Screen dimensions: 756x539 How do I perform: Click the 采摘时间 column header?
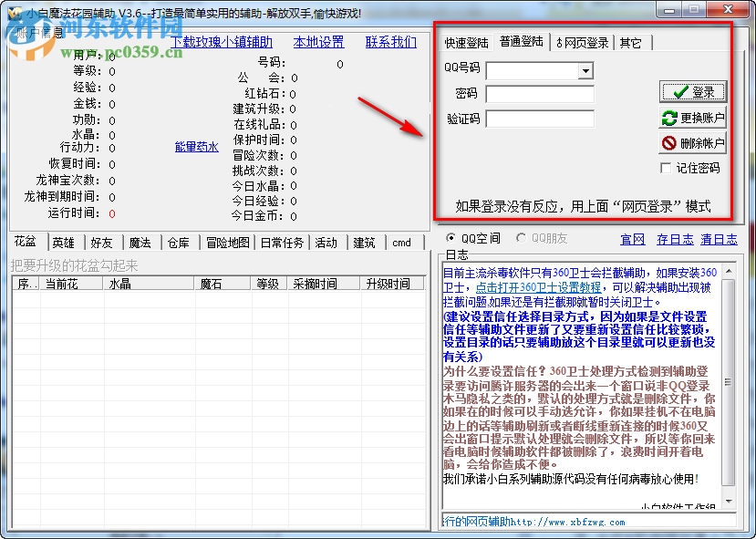(x=324, y=284)
